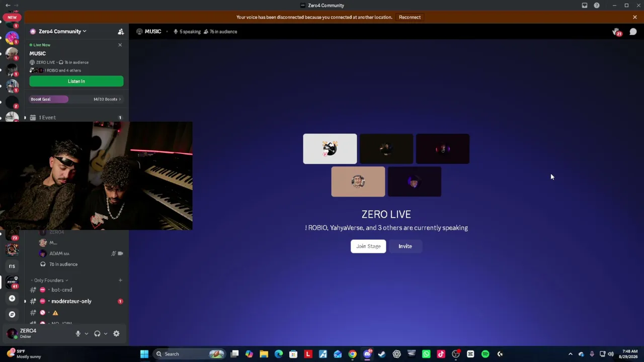Open Google Chrome from the taskbar
Screen dimensions: 644x362
tap(352, 354)
